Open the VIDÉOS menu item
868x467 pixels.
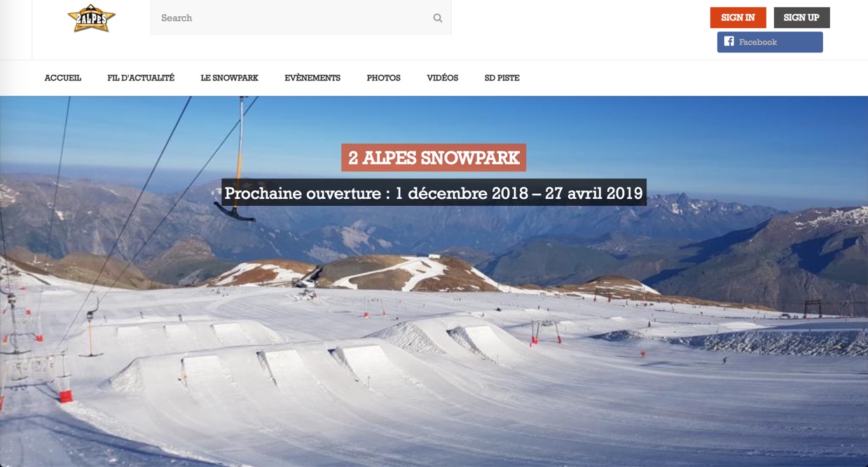442,78
